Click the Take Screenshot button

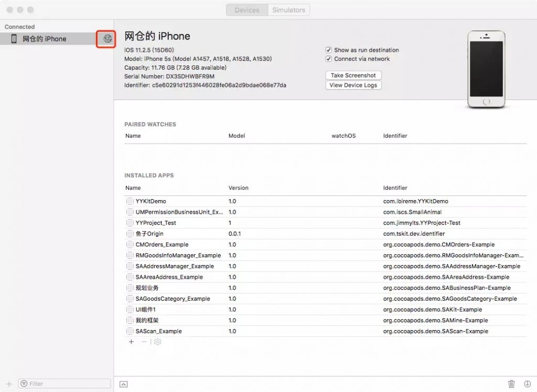coord(353,75)
